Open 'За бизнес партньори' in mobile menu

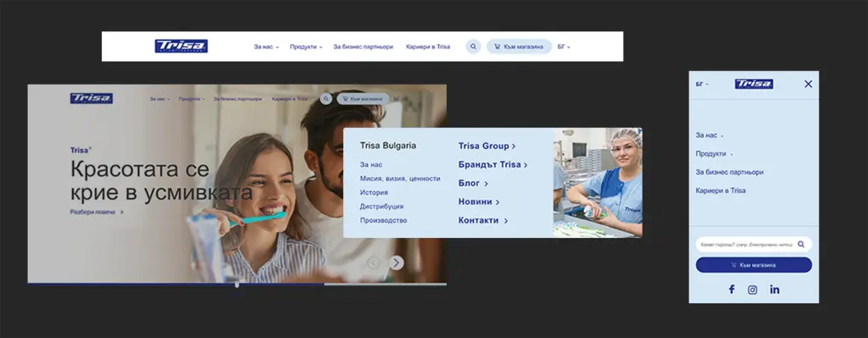coord(730,172)
